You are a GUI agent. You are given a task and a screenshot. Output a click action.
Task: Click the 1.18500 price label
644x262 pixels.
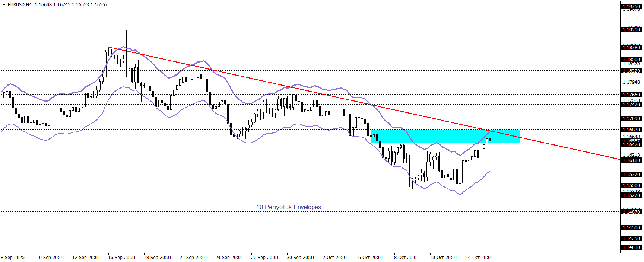(631, 59)
